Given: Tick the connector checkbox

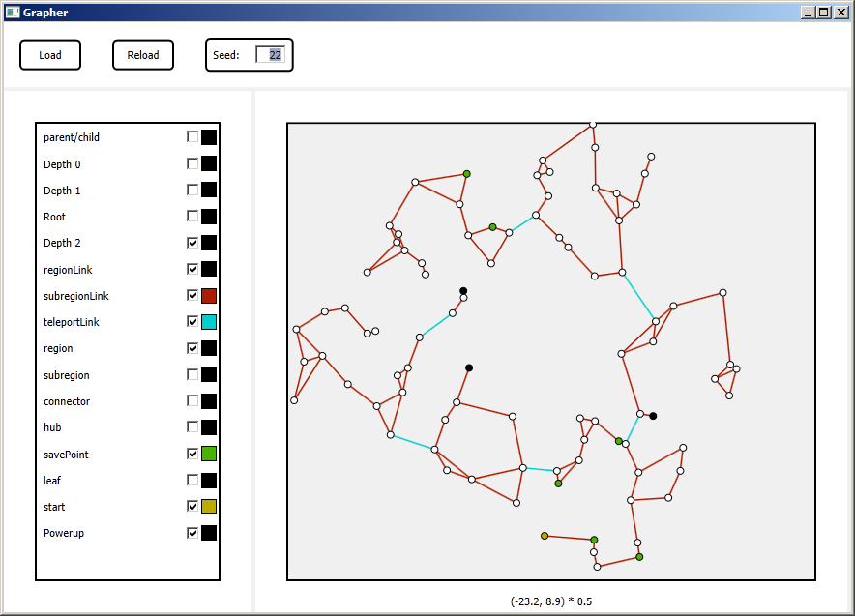Looking at the screenshot, I should (192, 400).
